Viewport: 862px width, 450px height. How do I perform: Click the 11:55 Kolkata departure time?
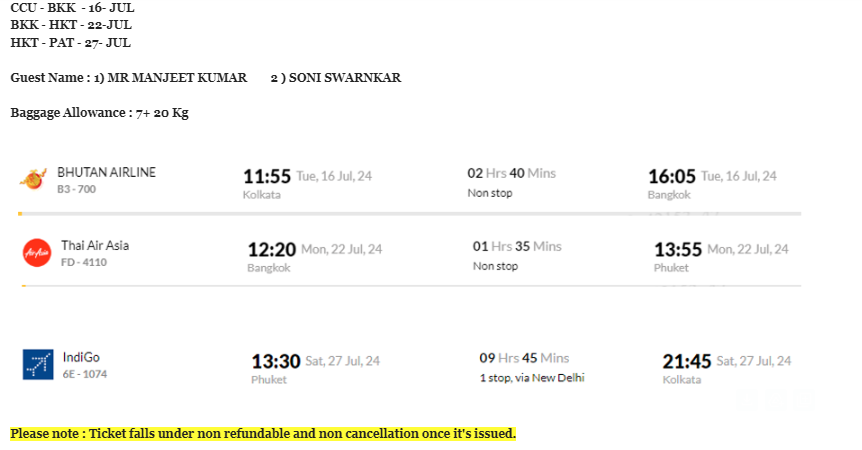(267, 176)
